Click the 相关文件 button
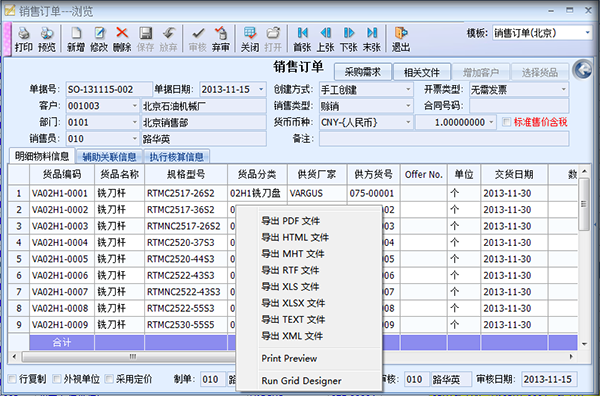 tap(422, 72)
